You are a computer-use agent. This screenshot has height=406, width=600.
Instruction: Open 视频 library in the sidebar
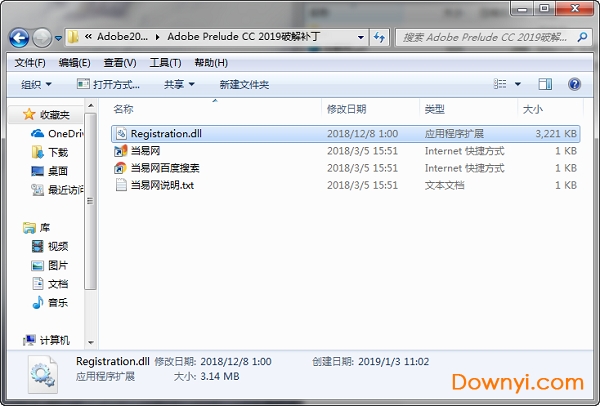pos(58,246)
